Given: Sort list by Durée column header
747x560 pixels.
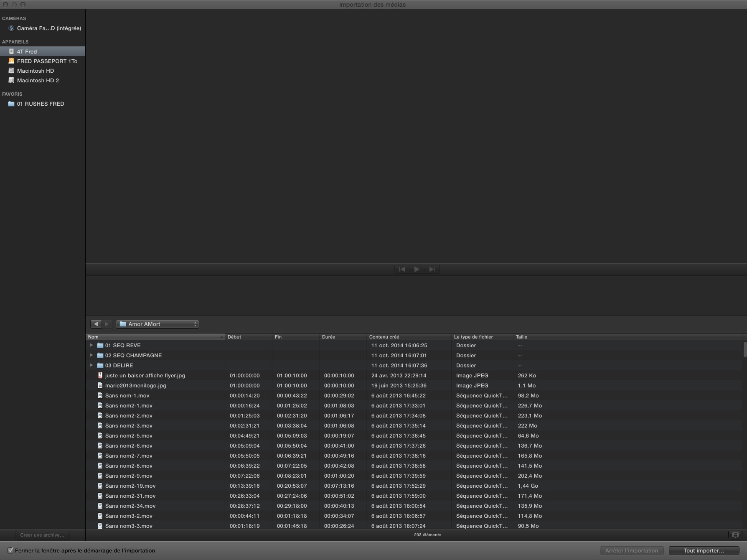Looking at the screenshot, I should coord(343,337).
